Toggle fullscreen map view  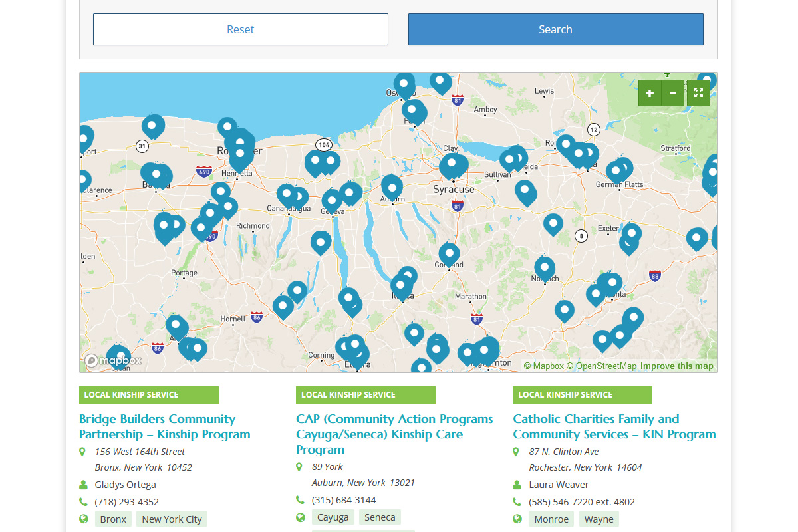tap(698, 93)
